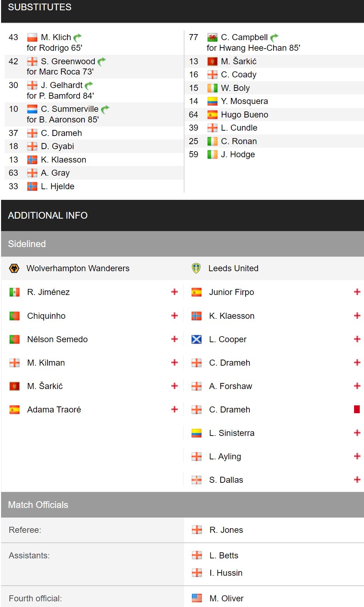Image resolution: width=364 pixels, height=607 pixels.
Task: Click the Match Officials section header
Action: tap(182, 505)
